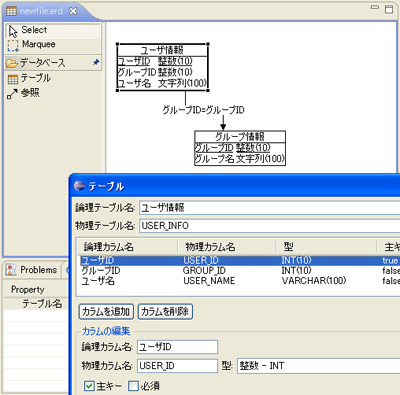Select the ユーザ名 row in column table

click(240, 281)
